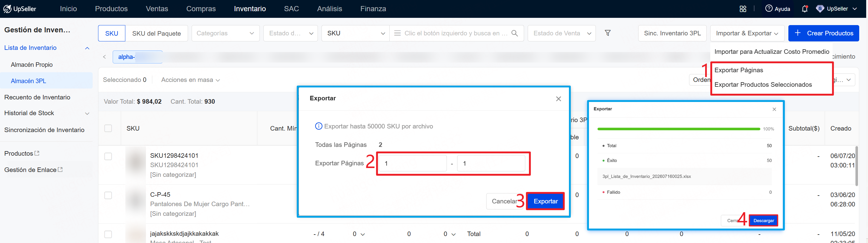This screenshot has width=868, height=243.
Task: Expand Historial de Stock section
Action: click(x=87, y=113)
